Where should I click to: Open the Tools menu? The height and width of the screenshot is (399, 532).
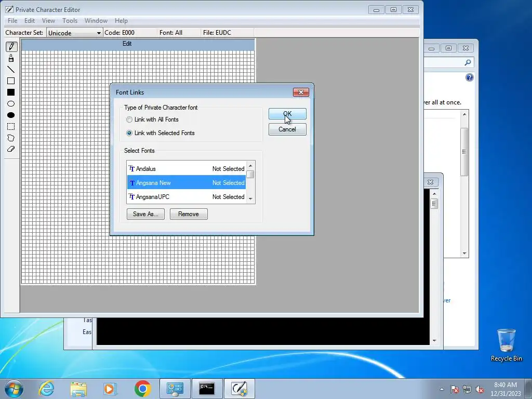[x=70, y=21]
